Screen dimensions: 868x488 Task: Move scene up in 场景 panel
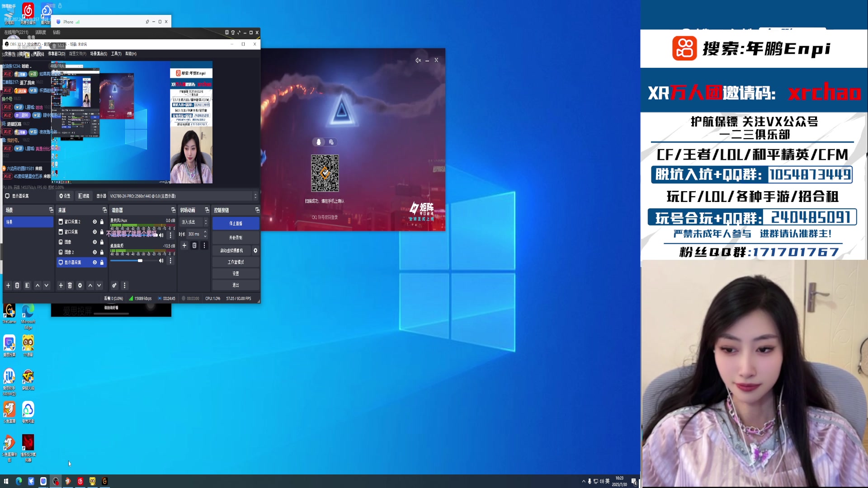coord(38,286)
